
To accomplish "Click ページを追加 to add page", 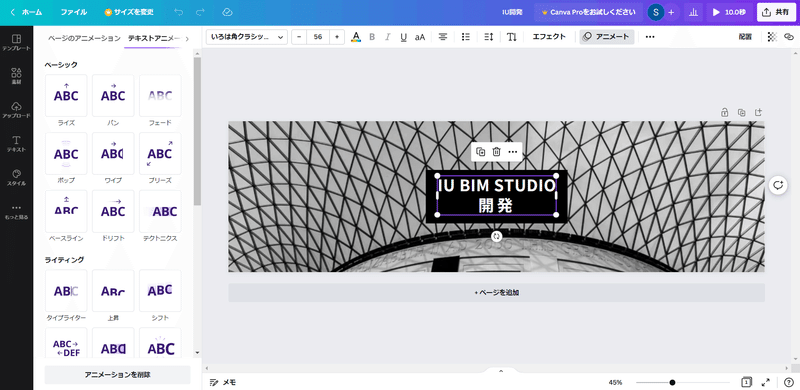I will pos(496,292).
